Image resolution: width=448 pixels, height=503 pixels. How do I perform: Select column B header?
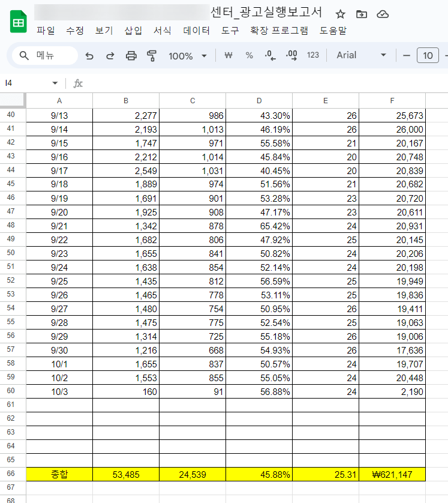(x=126, y=101)
